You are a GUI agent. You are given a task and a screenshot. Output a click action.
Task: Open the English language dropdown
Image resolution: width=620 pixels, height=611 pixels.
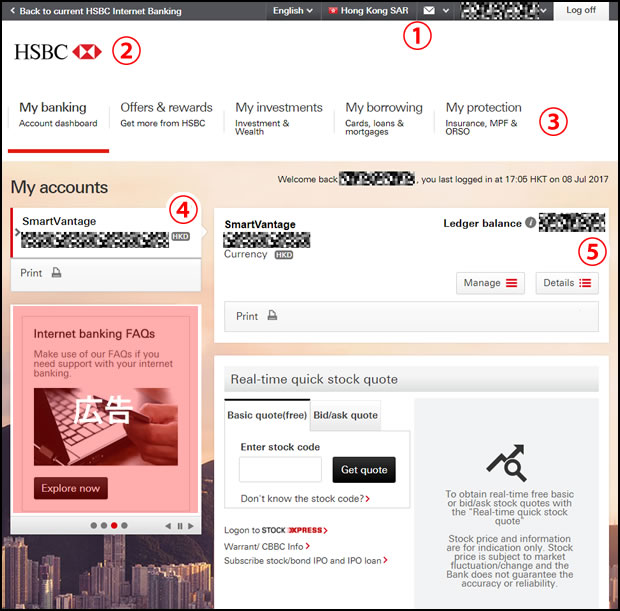[293, 11]
